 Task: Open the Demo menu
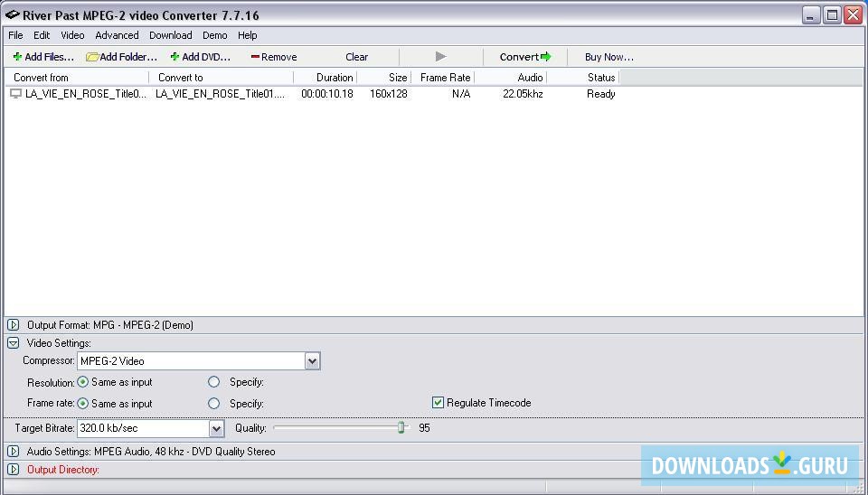[215, 35]
